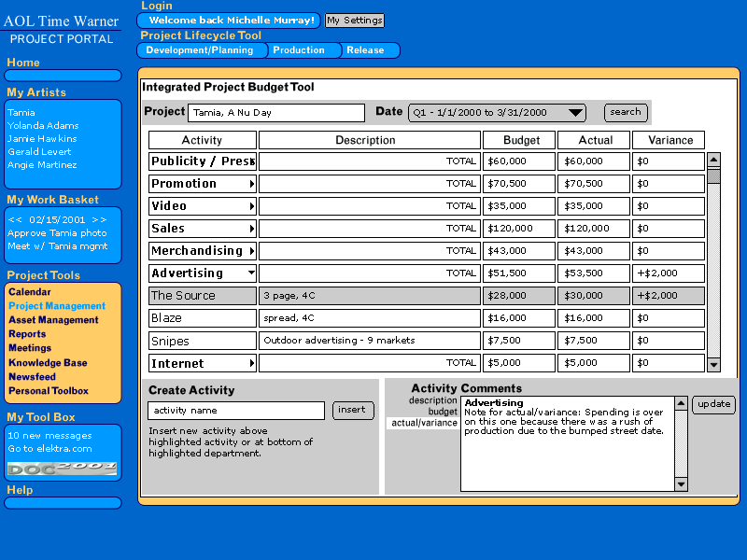Open Asset Management in Project Tools
747x560 pixels.
(53, 320)
